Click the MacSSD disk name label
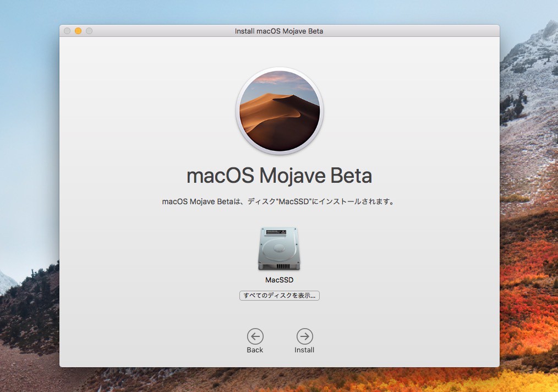The image size is (558, 392). click(280, 280)
